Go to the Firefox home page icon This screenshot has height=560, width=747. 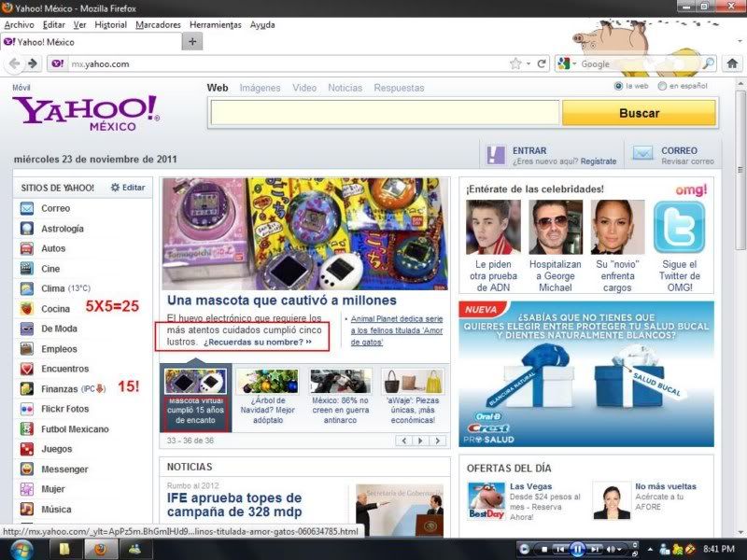pos(732,63)
